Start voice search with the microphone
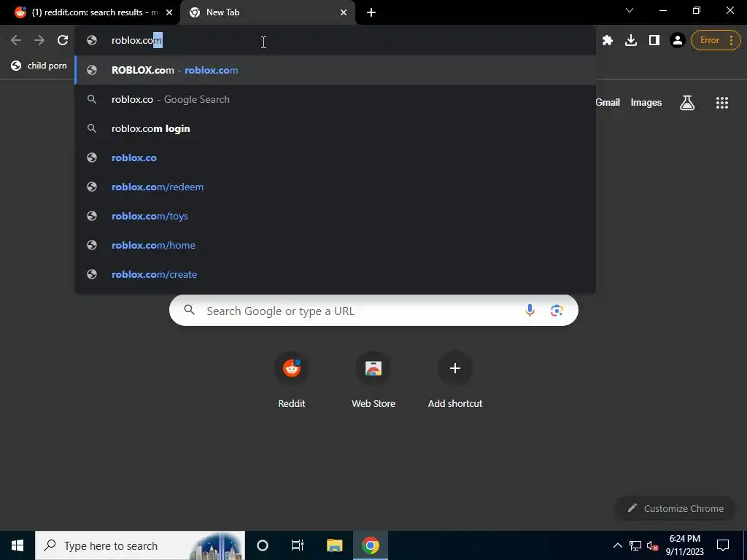Screen dimensions: 747x560 530,311
